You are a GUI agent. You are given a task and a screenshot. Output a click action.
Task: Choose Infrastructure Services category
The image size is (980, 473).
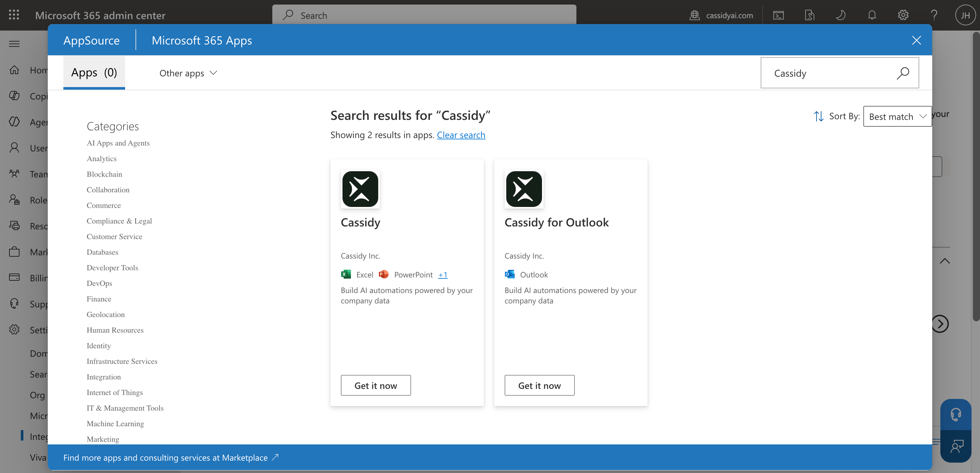pos(122,362)
